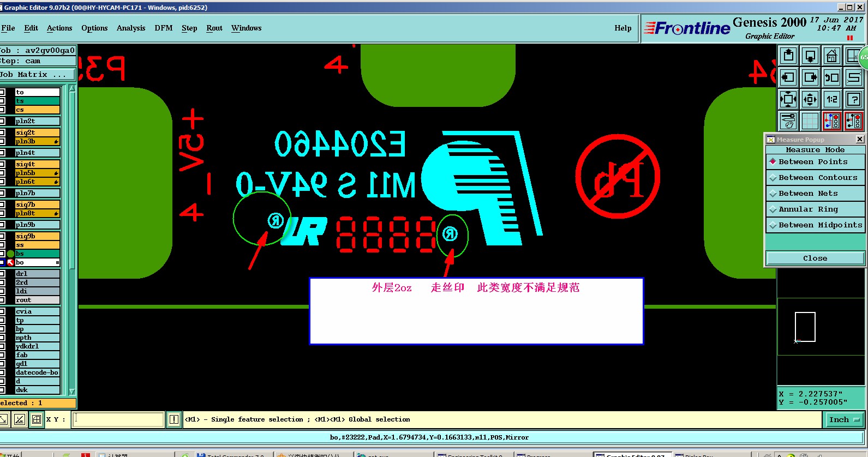Open the Inch units dropdown
Viewport: 868px width, 457px height.
coord(843,419)
